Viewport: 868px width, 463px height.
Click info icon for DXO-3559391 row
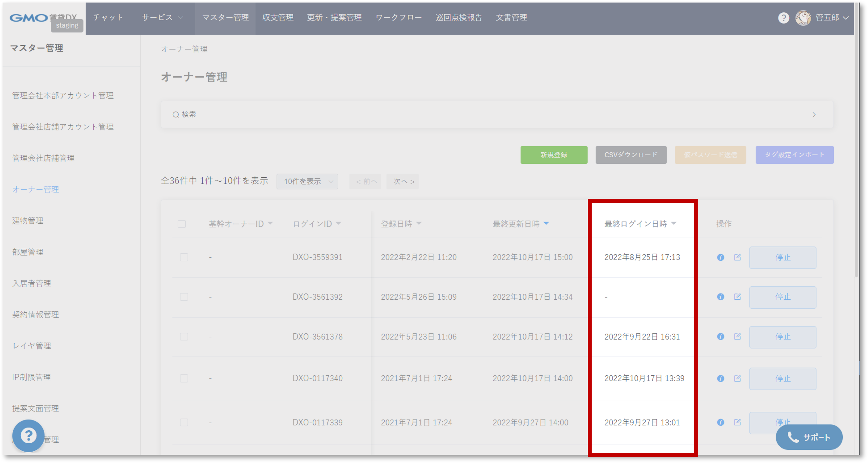pos(720,257)
